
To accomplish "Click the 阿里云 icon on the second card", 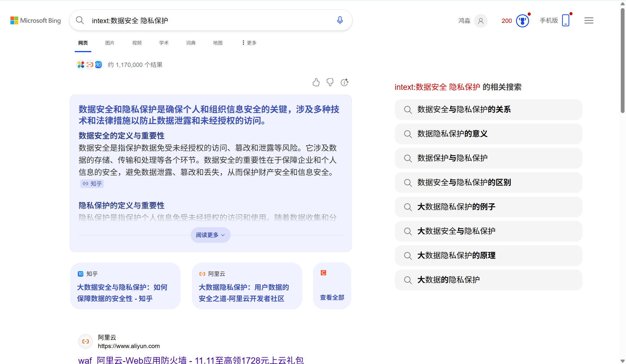I will click(x=202, y=274).
